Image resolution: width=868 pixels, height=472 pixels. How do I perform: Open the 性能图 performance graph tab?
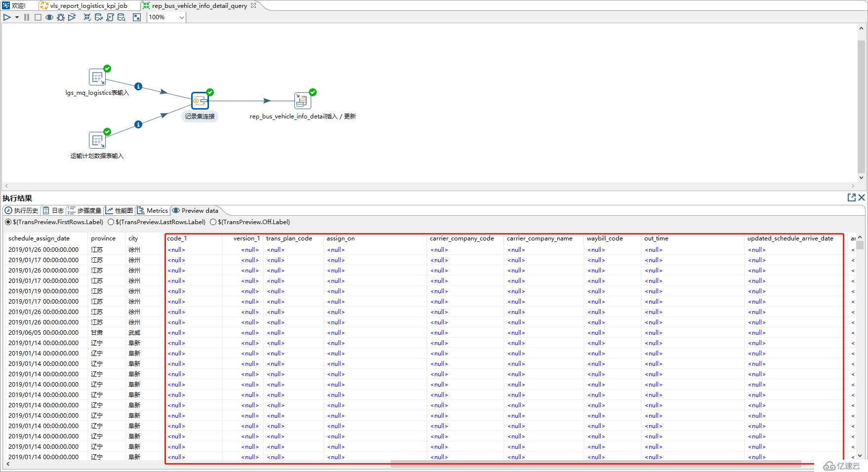[x=119, y=210]
